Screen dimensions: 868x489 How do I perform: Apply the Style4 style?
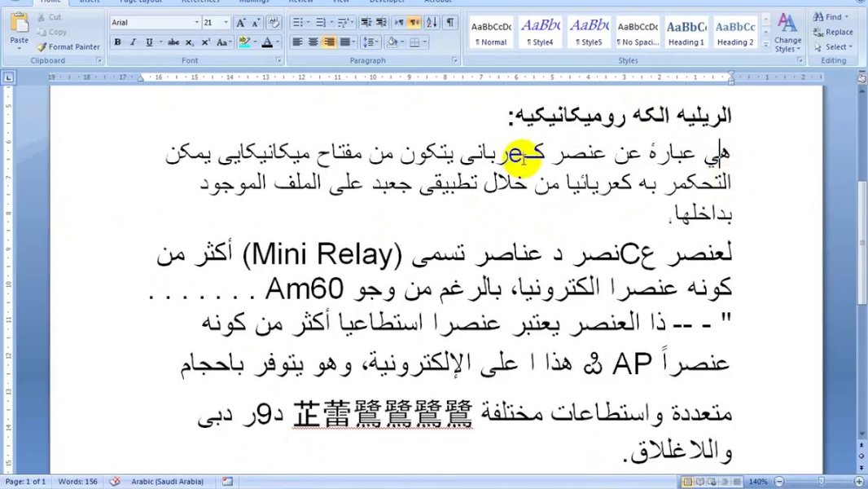[x=541, y=33]
